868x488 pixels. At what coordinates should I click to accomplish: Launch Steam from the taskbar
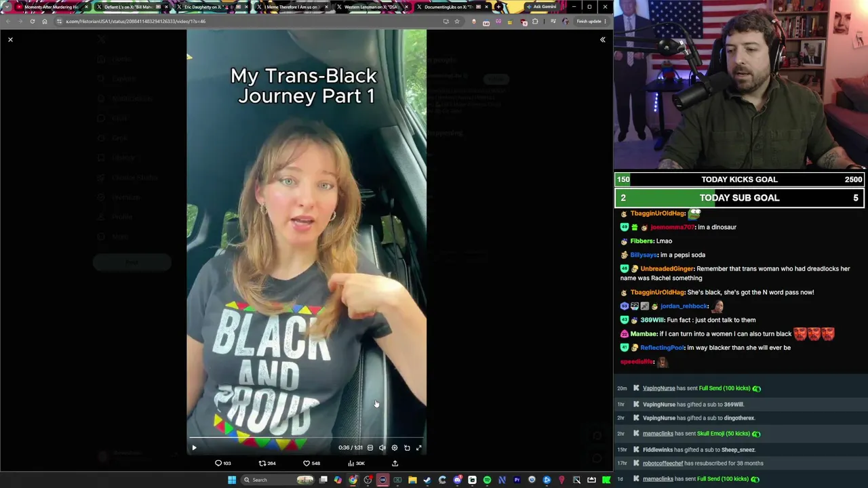pos(427,480)
